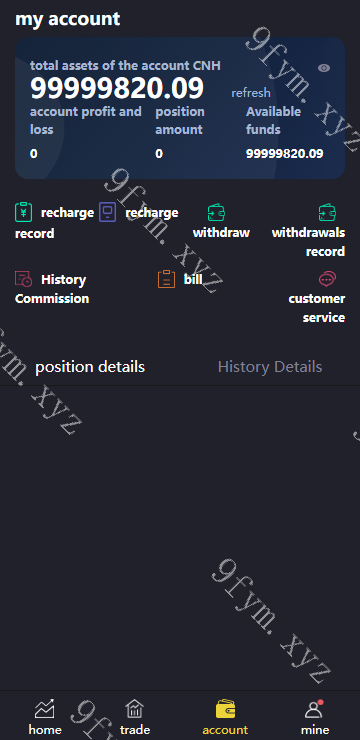
Task: Tap the withdraw wallet icon
Action: [217, 212]
